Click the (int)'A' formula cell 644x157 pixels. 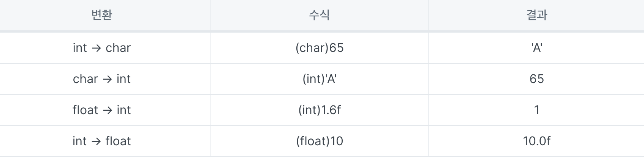coord(320,79)
